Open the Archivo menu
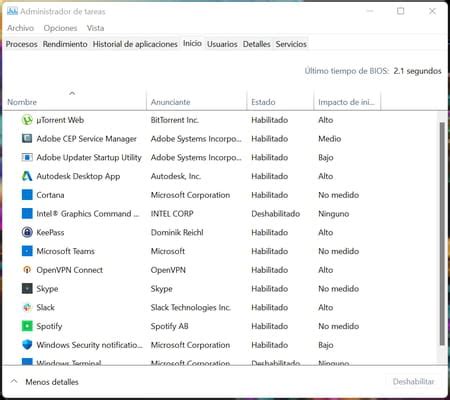 (x=20, y=28)
